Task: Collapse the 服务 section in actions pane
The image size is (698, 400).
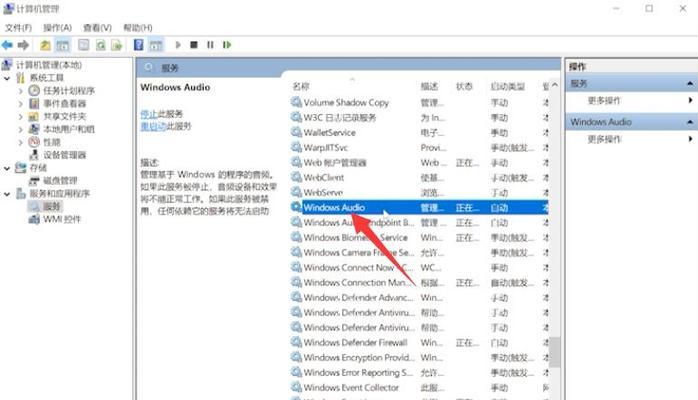Action: [x=690, y=84]
